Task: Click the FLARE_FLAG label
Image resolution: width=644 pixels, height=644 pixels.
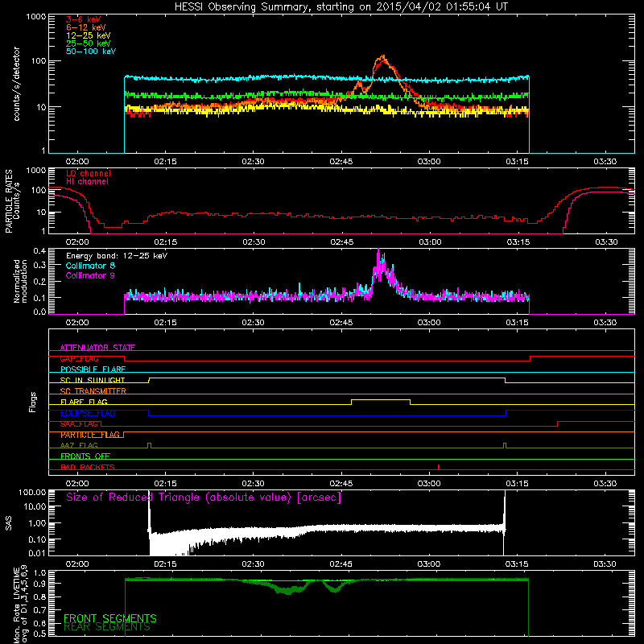Action: tap(84, 402)
